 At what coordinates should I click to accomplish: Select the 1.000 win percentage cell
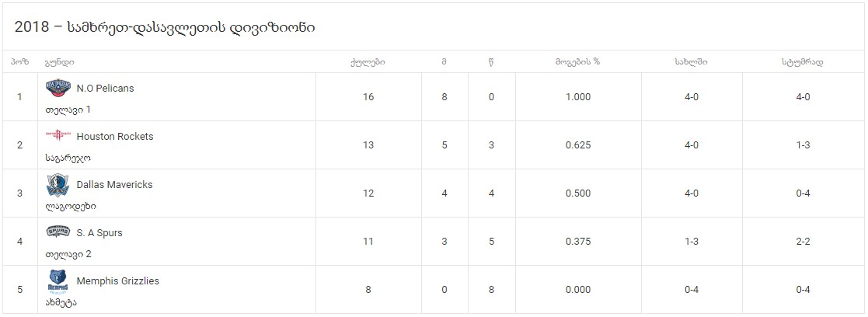pos(578,97)
